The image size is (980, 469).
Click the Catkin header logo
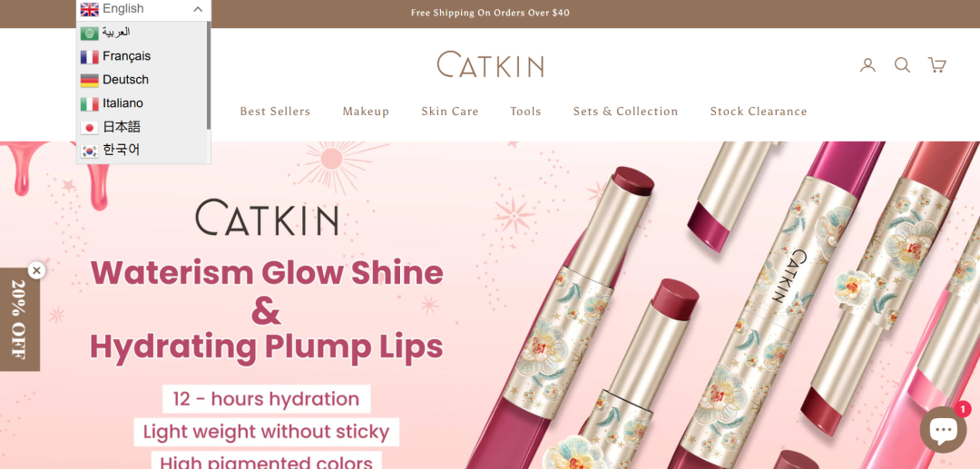click(x=490, y=64)
